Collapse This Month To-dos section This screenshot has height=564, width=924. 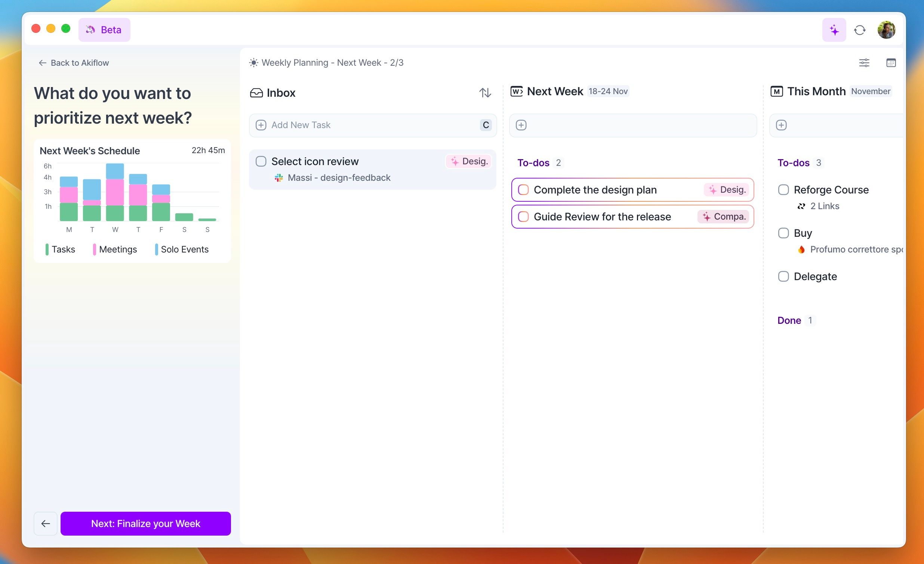[x=793, y=162]
